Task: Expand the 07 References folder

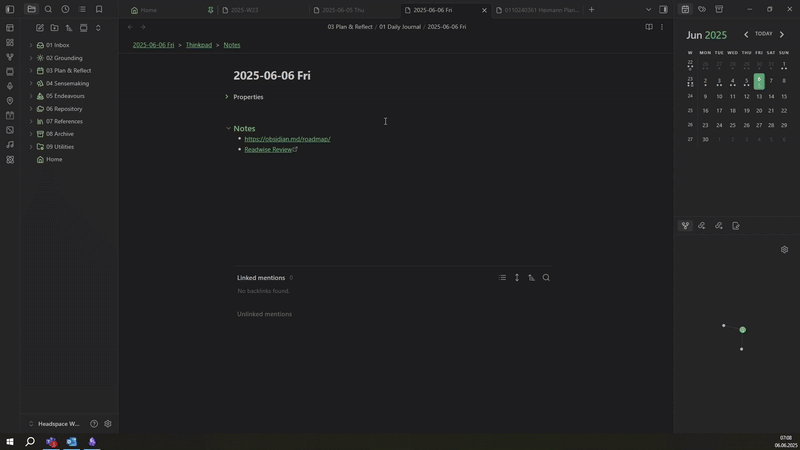Action: [x=31, y=121]
